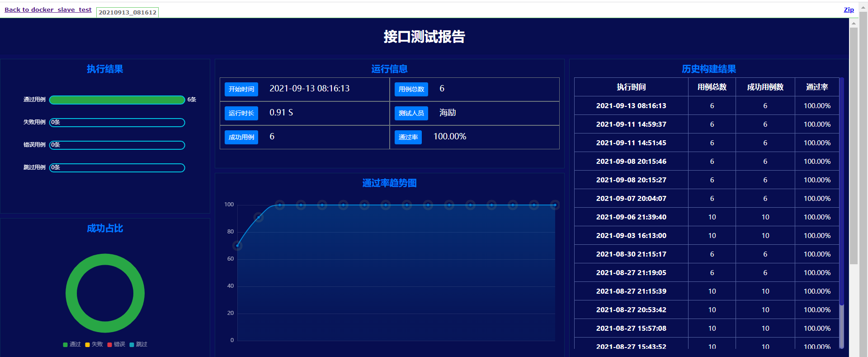Image resolution: width=868 pixels, height=357 pixels.
Task: Select the 20210913_081612 tab
Action: (127, 12)
